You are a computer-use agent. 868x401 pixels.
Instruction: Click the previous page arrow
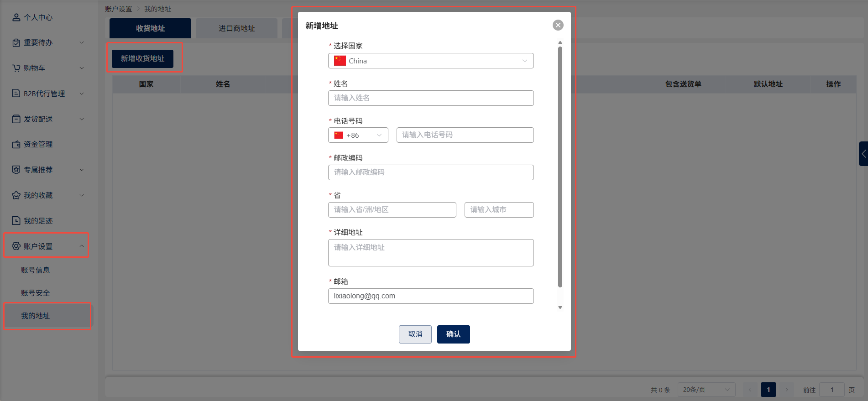tap(750, 390)
